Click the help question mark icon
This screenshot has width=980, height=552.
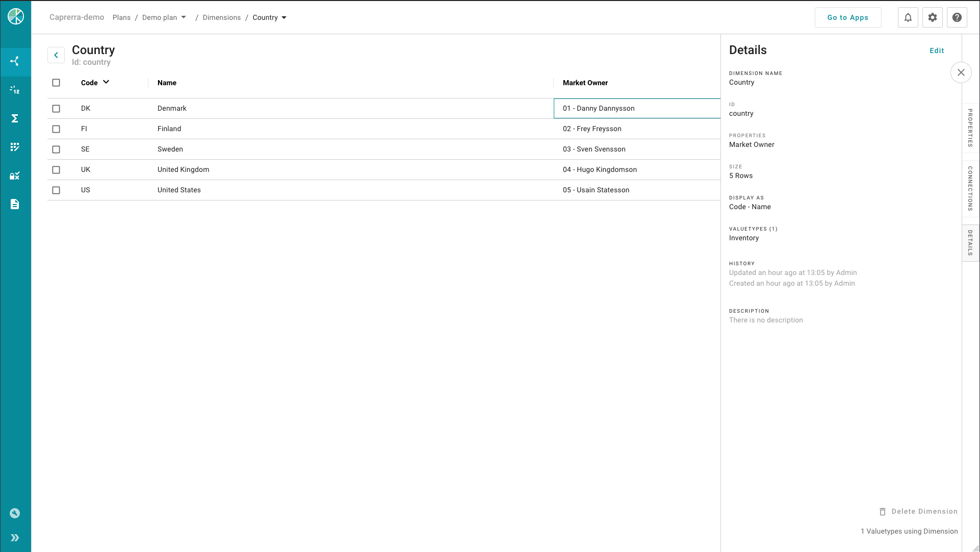point(957,17)
